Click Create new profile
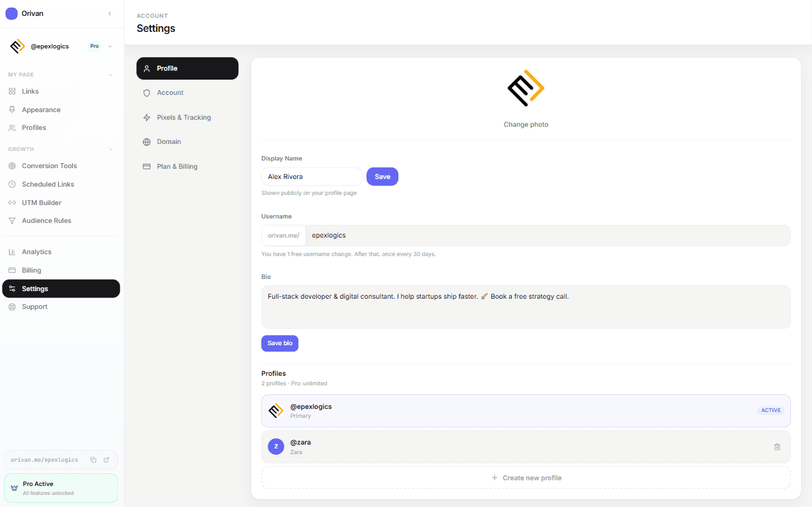The image size is (812, 507). [x=526, y=478]
